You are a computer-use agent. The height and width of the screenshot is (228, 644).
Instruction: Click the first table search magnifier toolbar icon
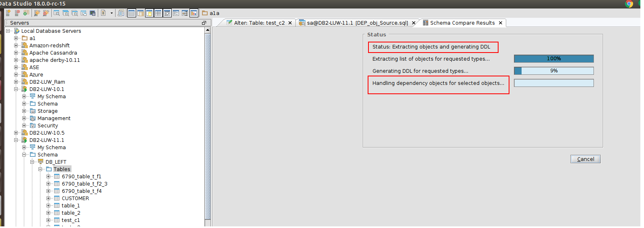click(57, 13)
